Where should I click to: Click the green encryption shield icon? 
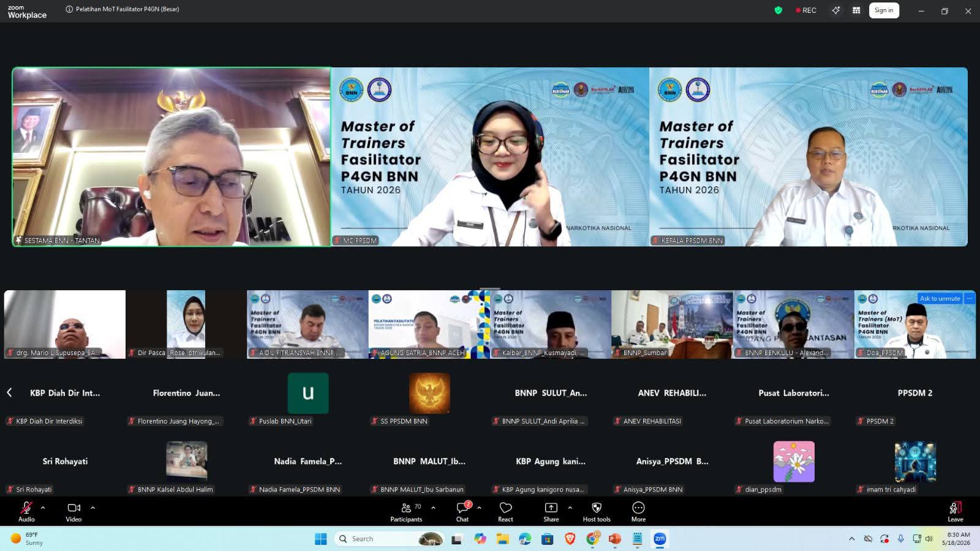(x=778, y=10)
